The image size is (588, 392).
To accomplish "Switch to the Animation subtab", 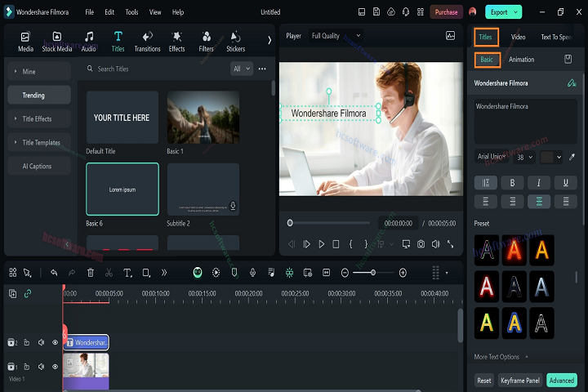I will tap(521, 60).
